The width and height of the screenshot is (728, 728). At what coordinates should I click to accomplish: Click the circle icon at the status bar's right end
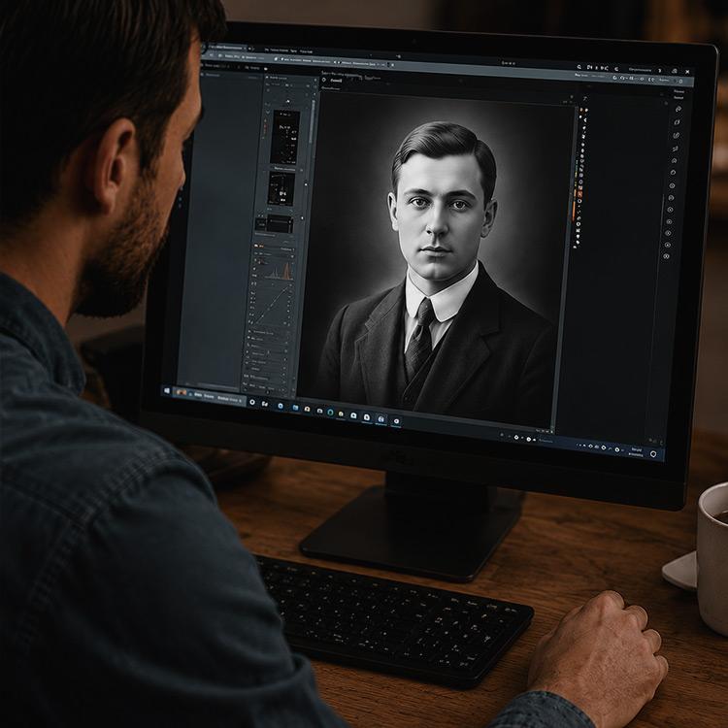[653, 453]
